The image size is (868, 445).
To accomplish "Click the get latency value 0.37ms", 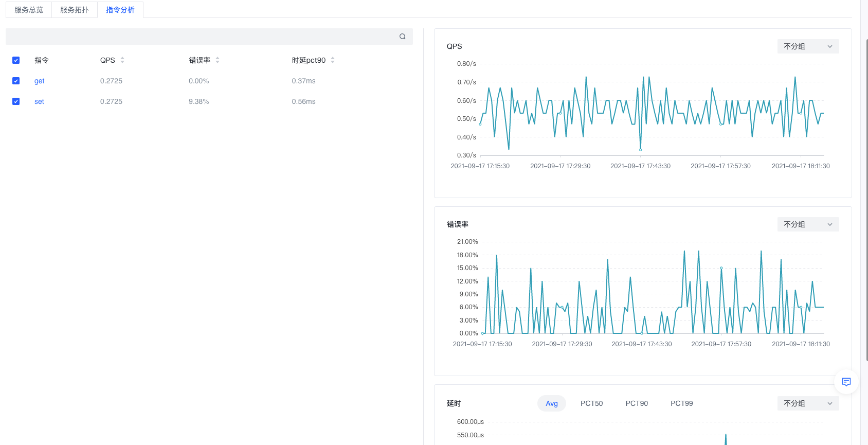I will click(304, 81).
